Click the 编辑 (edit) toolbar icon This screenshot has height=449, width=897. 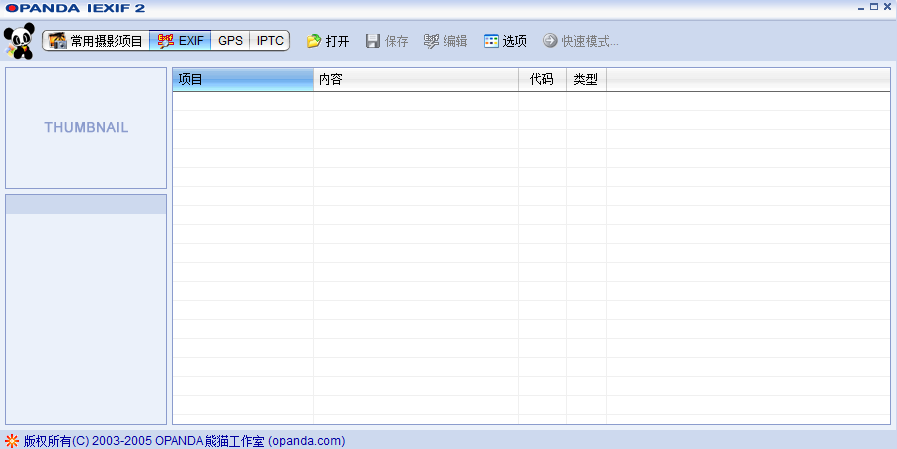tap(431, 41)
